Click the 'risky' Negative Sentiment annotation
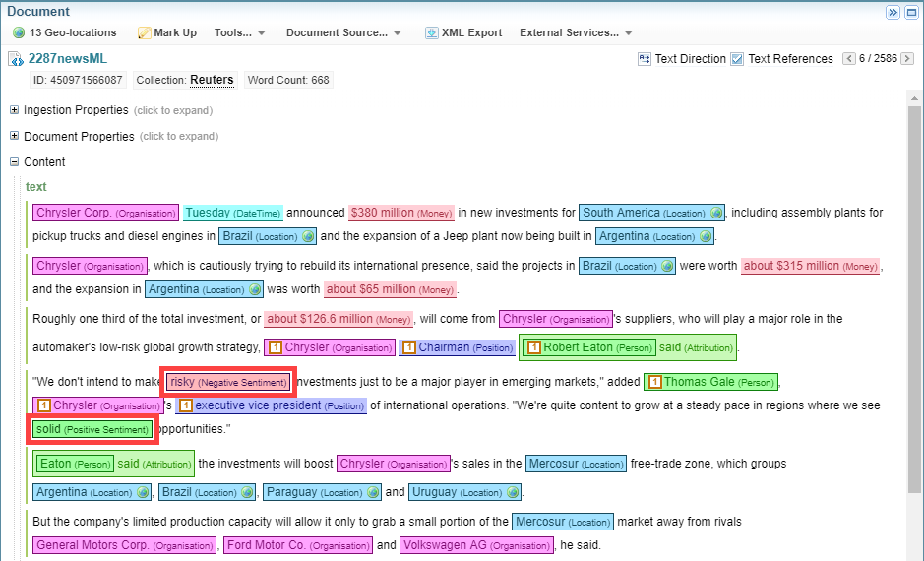The height and width of the screenshot is (561, 924). pos(228,382)
